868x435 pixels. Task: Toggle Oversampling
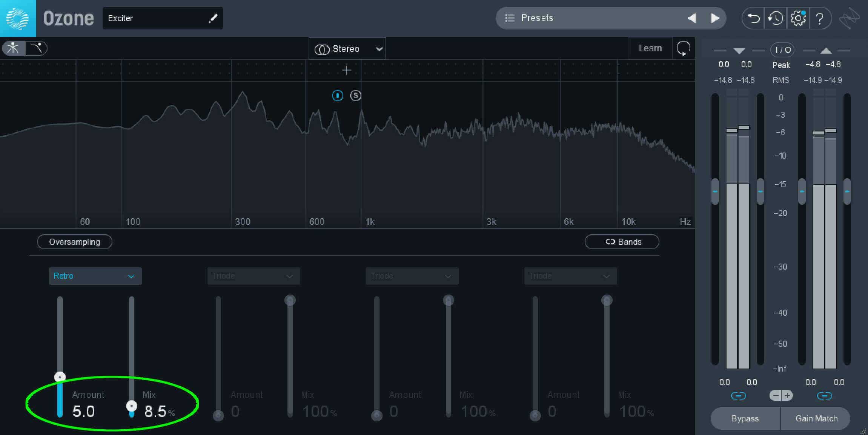[x=74, y=242]
